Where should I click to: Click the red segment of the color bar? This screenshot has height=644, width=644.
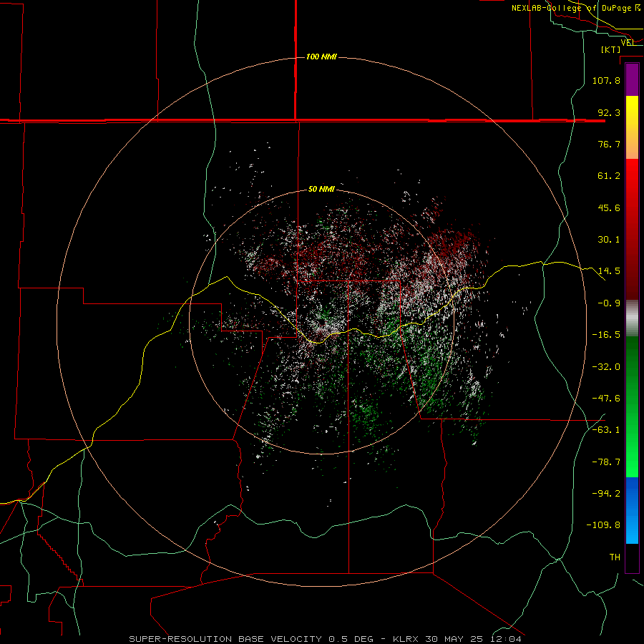632,229
